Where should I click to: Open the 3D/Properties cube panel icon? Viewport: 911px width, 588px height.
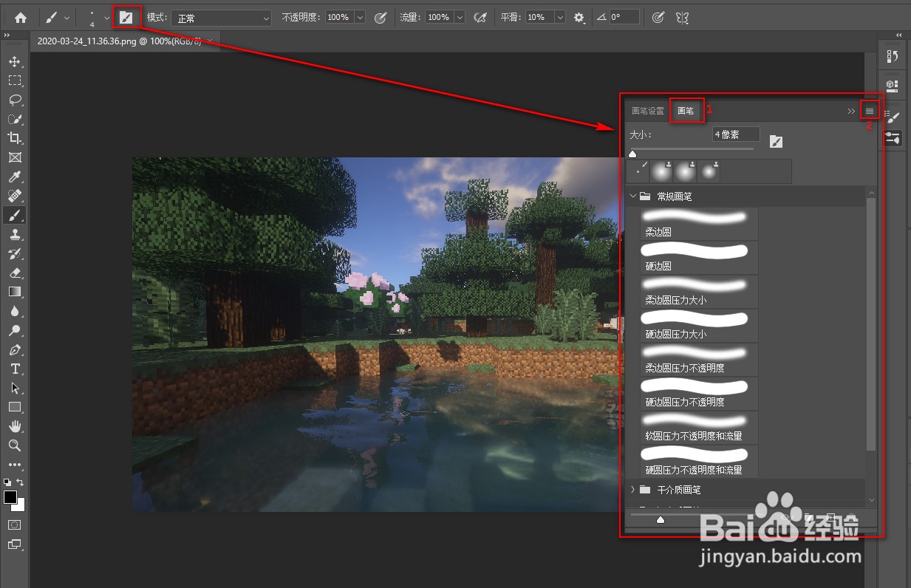893,86
